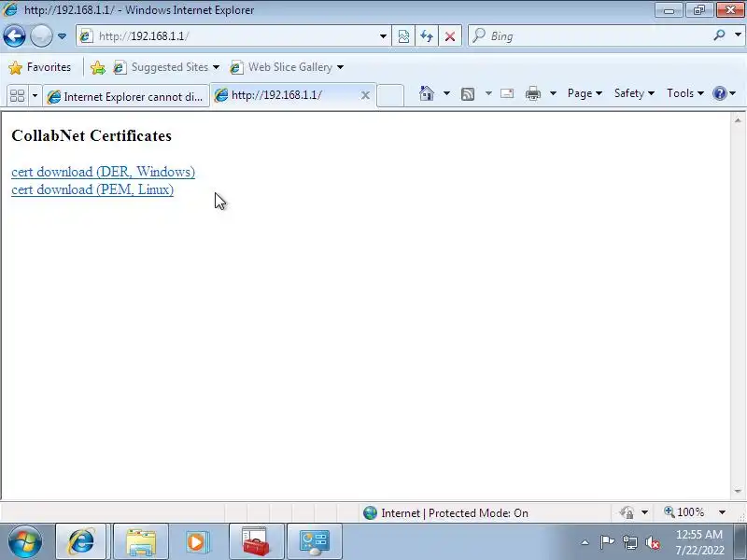The height and width of the screenshot is (560, 747).
Task: Open the Favorites button
Action: click(x=40, y=67)
